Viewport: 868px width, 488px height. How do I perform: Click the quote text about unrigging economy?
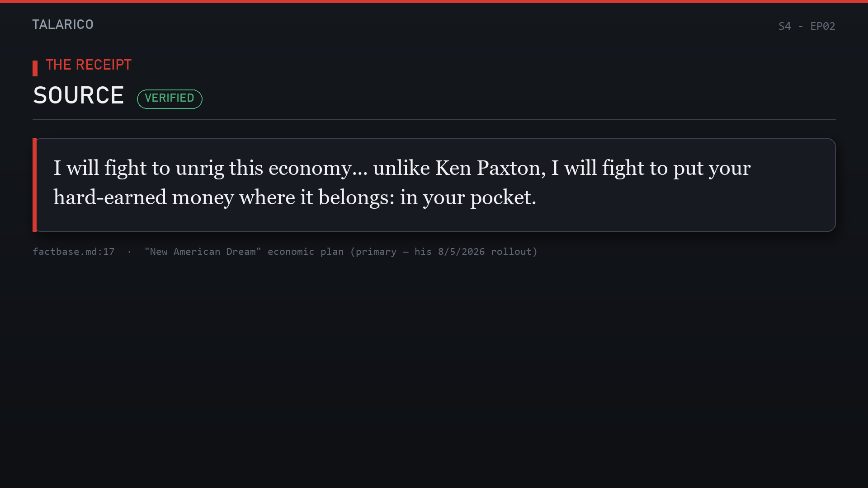[x=402, y=183]
